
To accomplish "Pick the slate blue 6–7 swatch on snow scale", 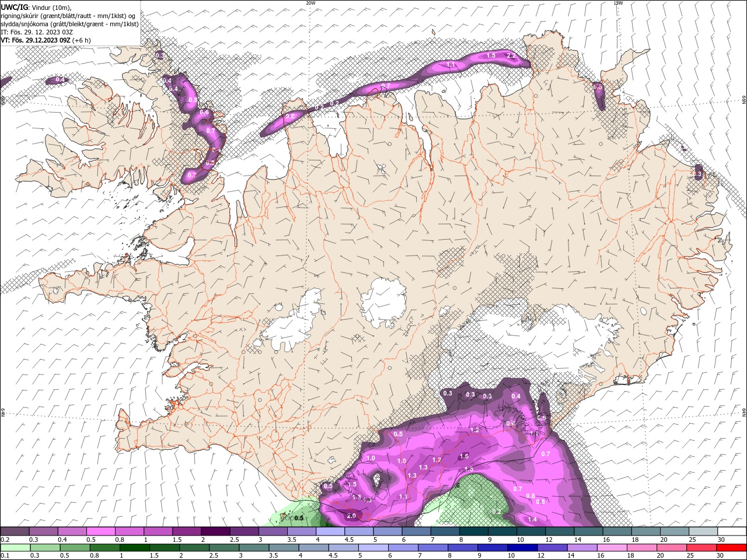I will point(417,531).
